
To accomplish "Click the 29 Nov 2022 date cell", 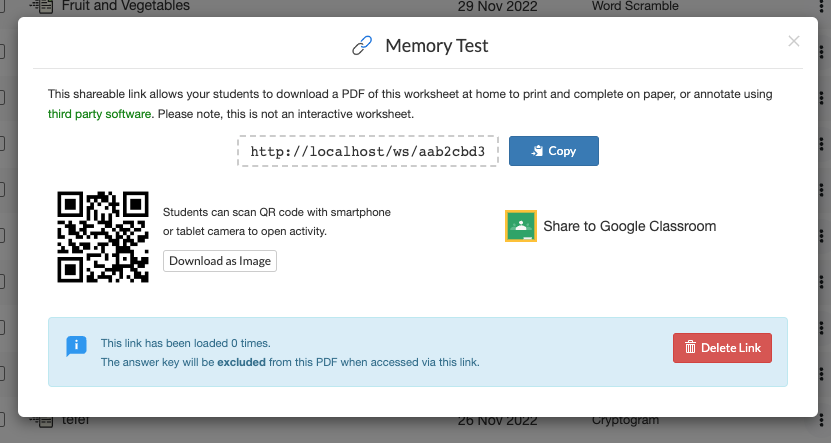I will coord(498,6).
